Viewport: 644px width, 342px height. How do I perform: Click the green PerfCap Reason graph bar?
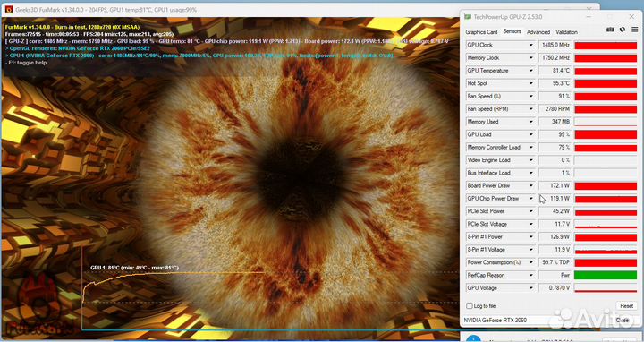[606, 275]
